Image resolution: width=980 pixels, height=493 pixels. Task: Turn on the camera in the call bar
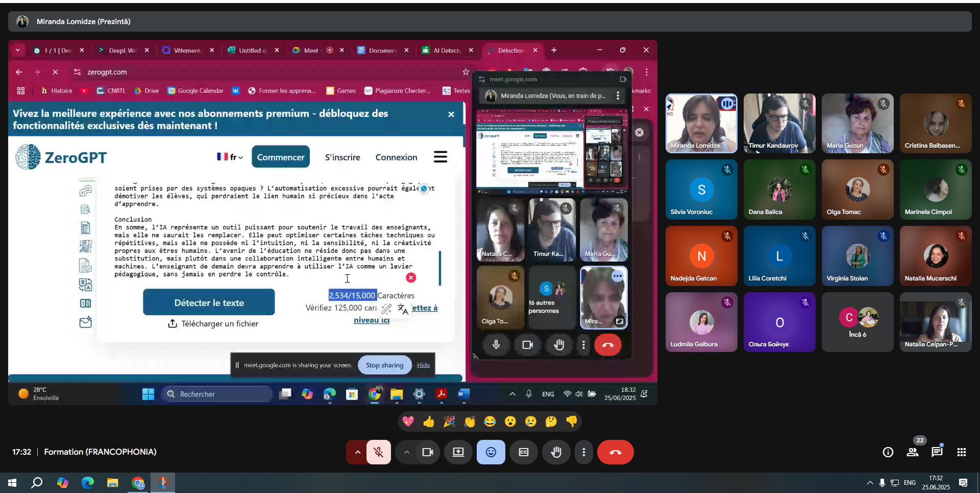(427, 452)
